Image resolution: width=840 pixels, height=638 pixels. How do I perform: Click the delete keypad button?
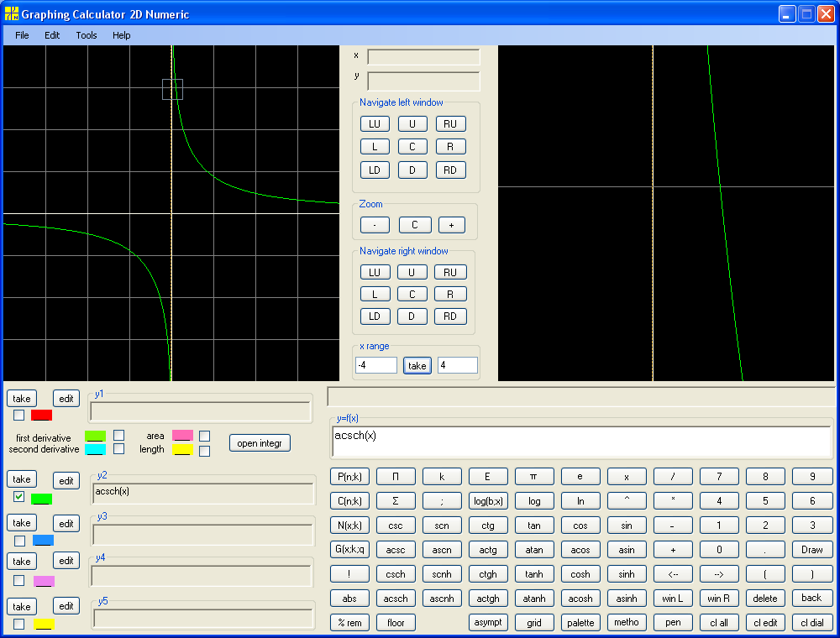765,599
